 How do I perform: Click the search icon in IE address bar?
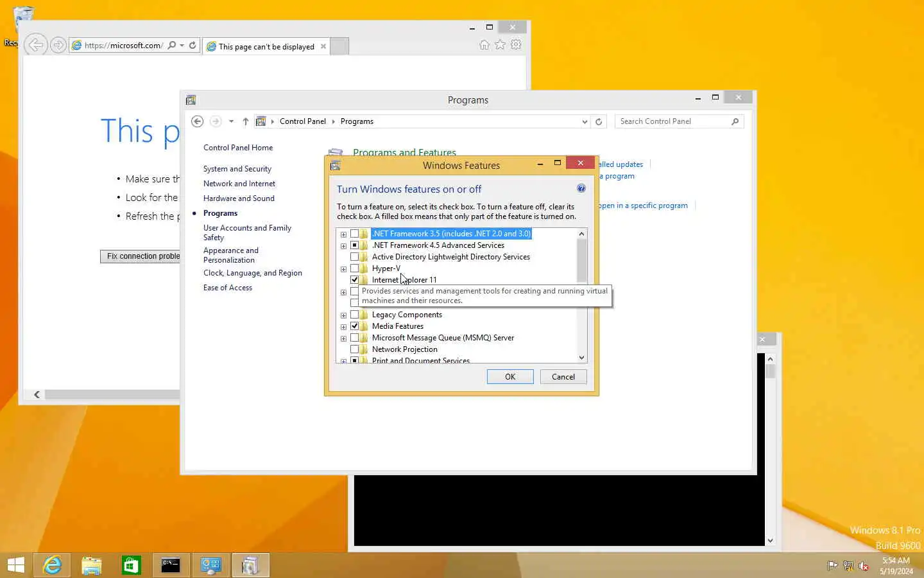(x=172, y=46)
